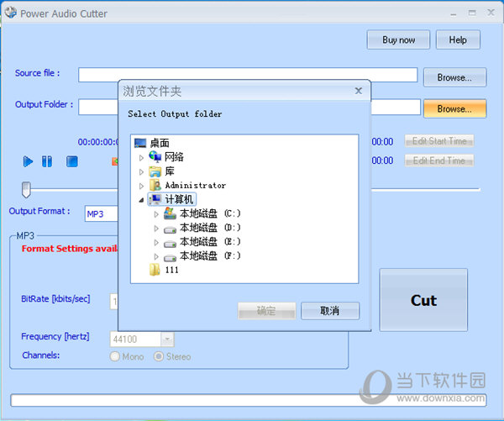The width and height of the screenshot is (504, 421).
Task: Click the Output Folder Browse button
Action: [x=454, y=108]
